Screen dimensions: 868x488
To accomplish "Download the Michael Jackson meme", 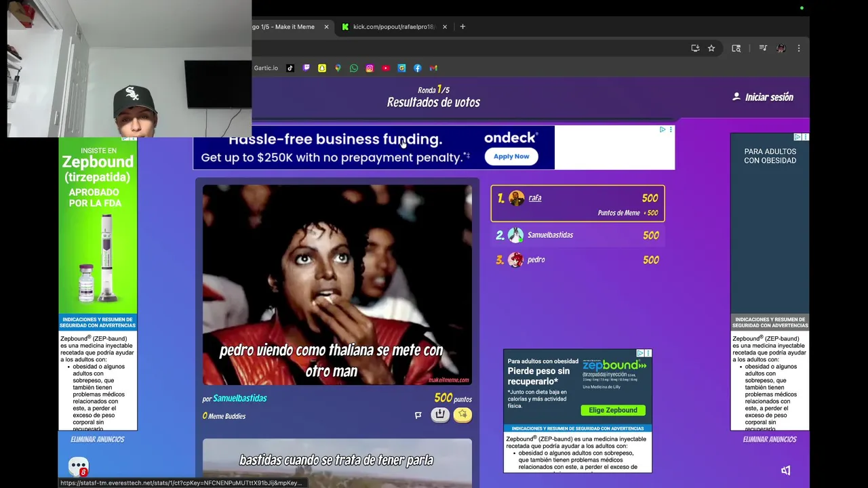I will click(x=440, y=415).
